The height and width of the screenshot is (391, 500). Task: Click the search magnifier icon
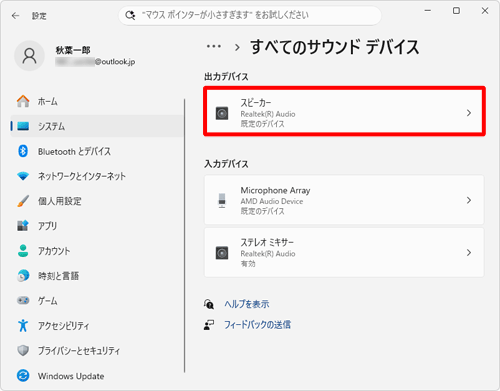point(130,15)
